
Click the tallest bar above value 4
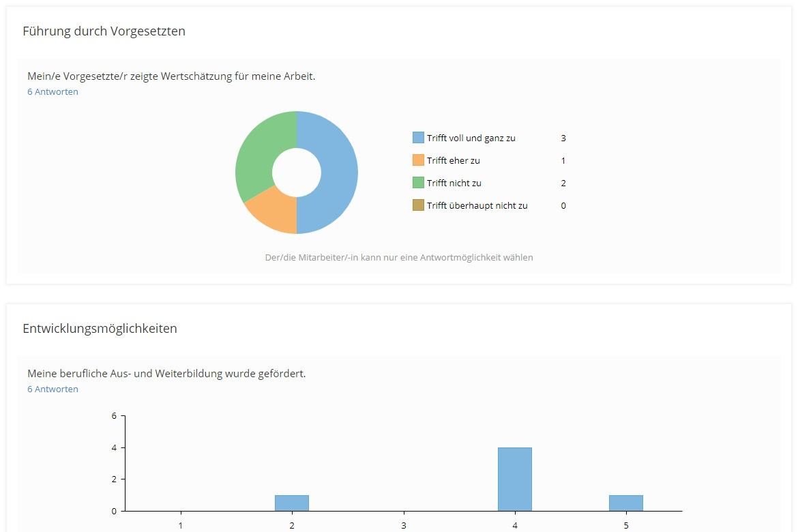coord(515,479)
